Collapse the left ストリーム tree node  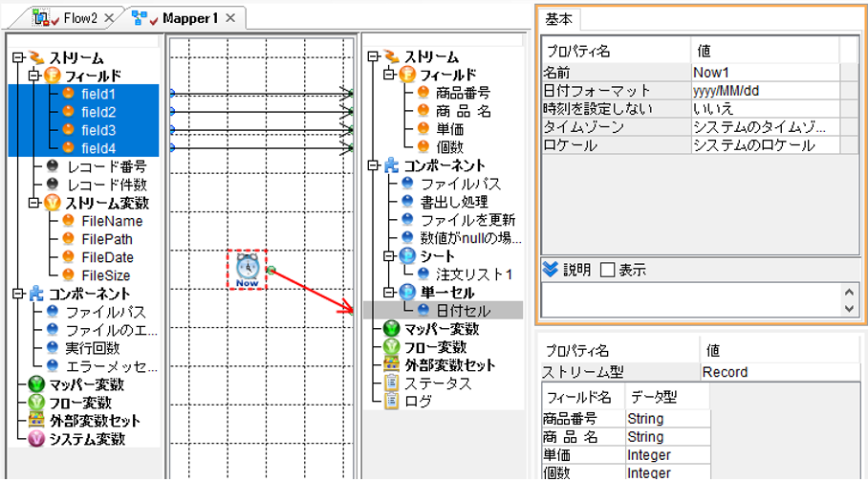pyautogui.click(x=19, y=57)
